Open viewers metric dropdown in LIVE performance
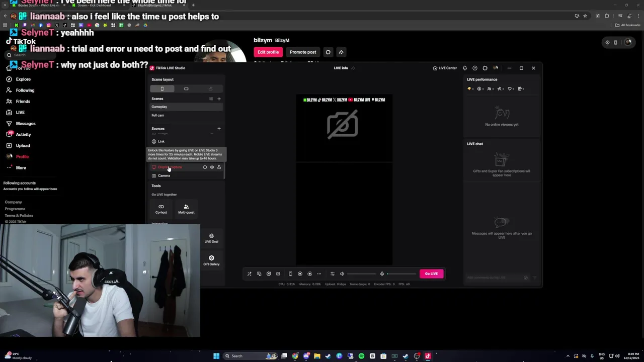The width and height of the screenshot is (644, 362). (491, 89)
